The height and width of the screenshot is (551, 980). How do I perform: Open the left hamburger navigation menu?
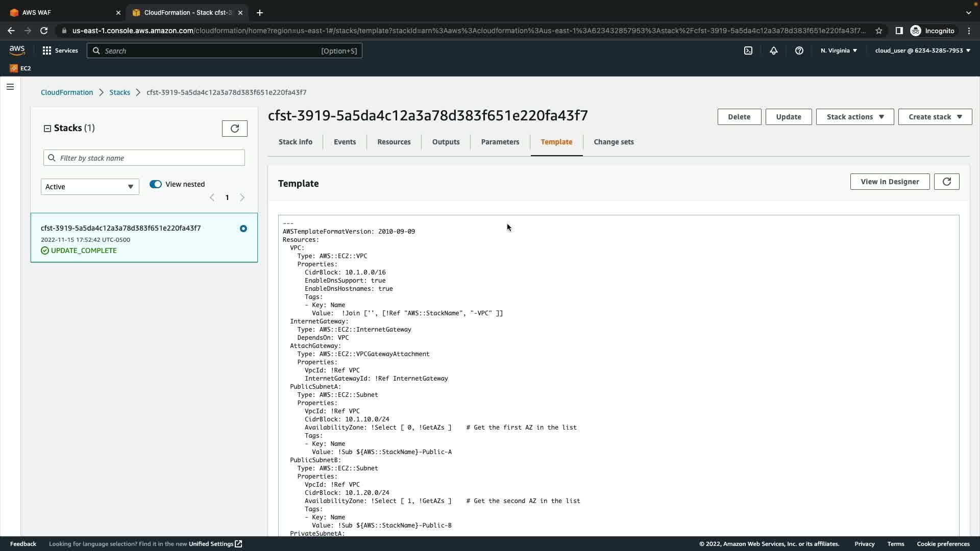[x=10, y=87]
